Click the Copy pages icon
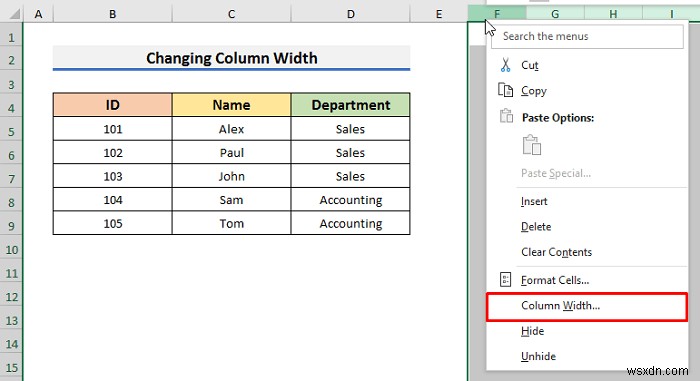 click(505, 90)
